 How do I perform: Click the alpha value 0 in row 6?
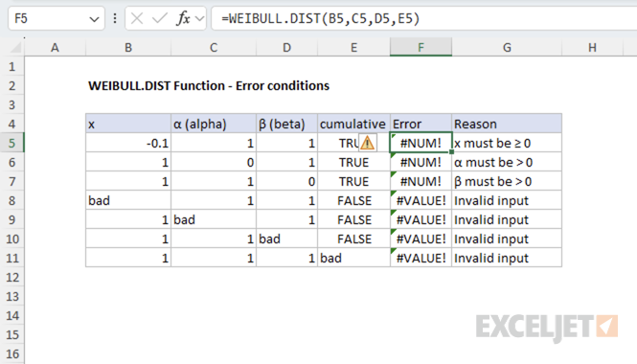tap(214, 163)
